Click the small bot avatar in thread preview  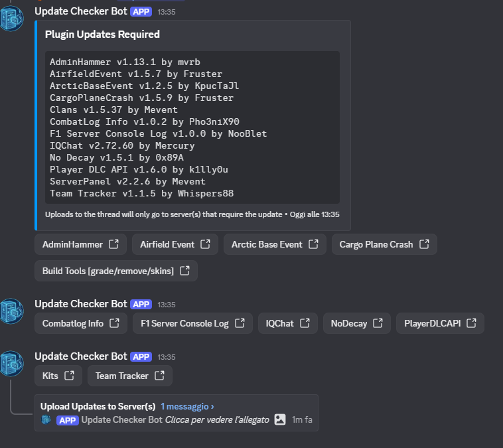pyautogui.click(x=46, y=419)
